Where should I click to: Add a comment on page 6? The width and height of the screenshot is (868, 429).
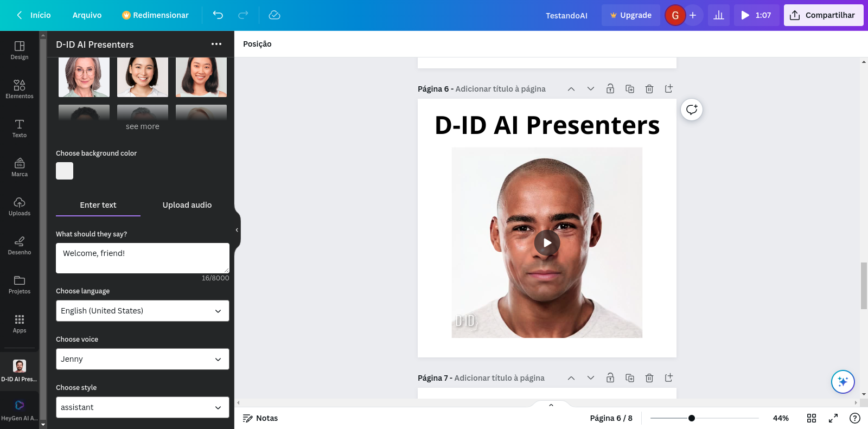click(692, 110)
